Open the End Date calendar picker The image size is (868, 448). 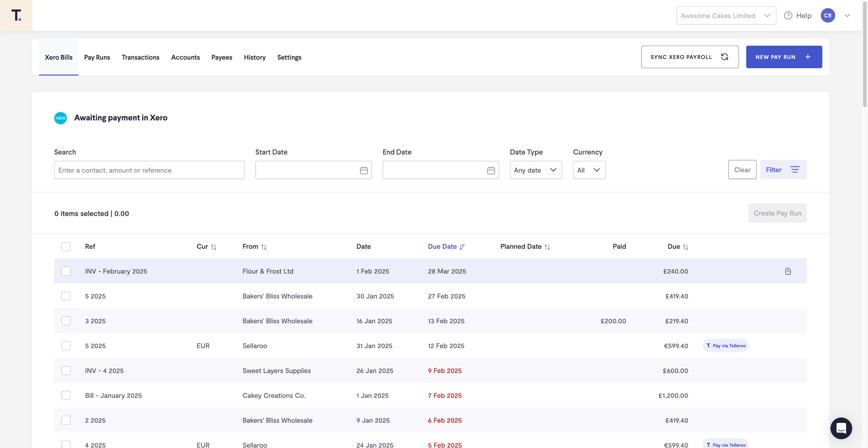pos(491,170)
